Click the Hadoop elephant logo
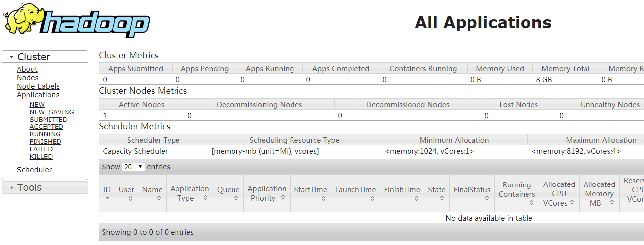Viewport: 644px width, 245px height. (77, 21)
